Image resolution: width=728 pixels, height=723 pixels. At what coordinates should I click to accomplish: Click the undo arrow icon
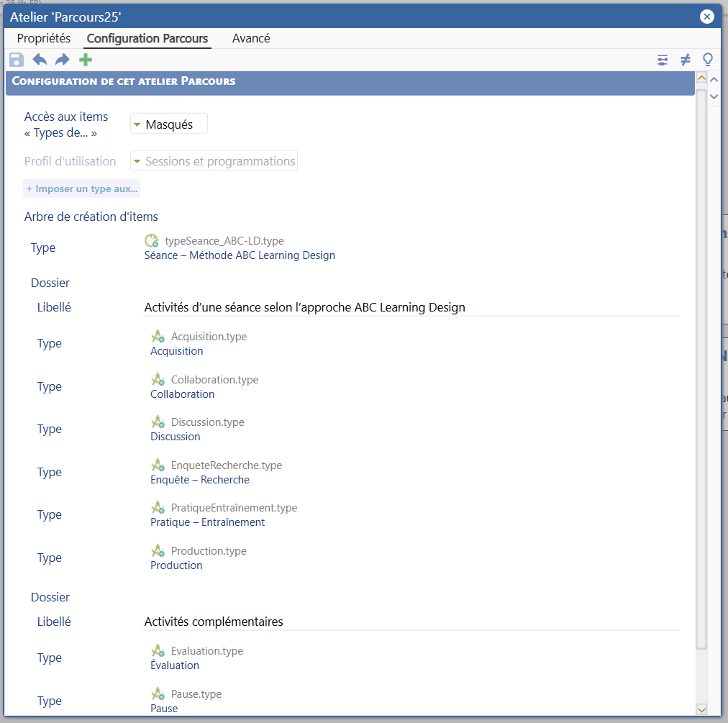coord(40,60)
